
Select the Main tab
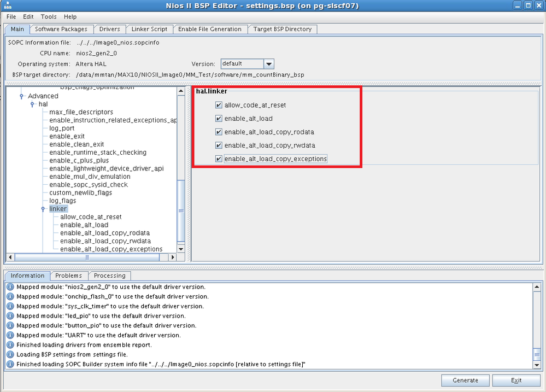[x=17, y=30]
